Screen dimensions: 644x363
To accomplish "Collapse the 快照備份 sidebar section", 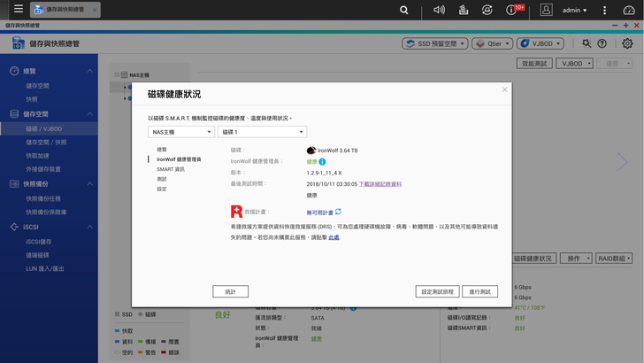I will pos(89,184).
